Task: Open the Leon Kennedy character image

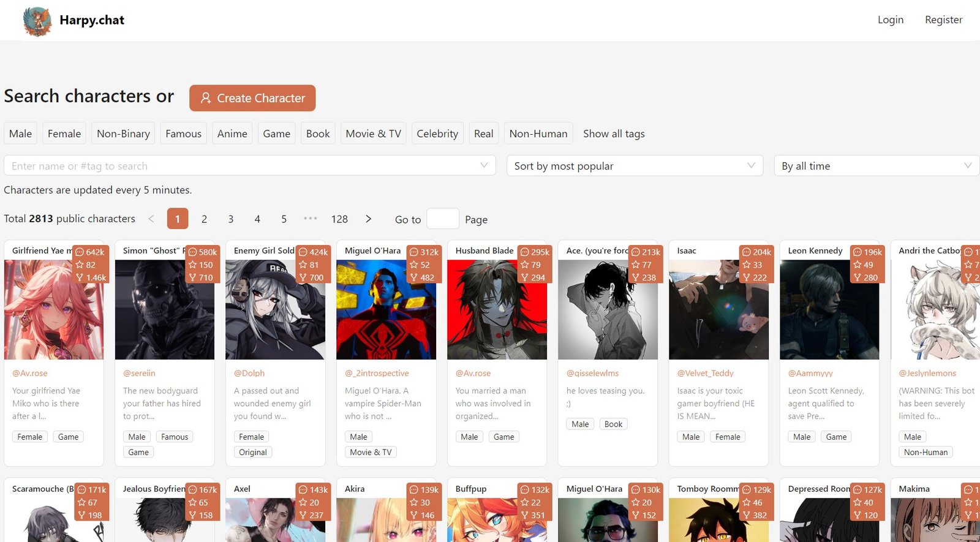Action: point(829,309)
